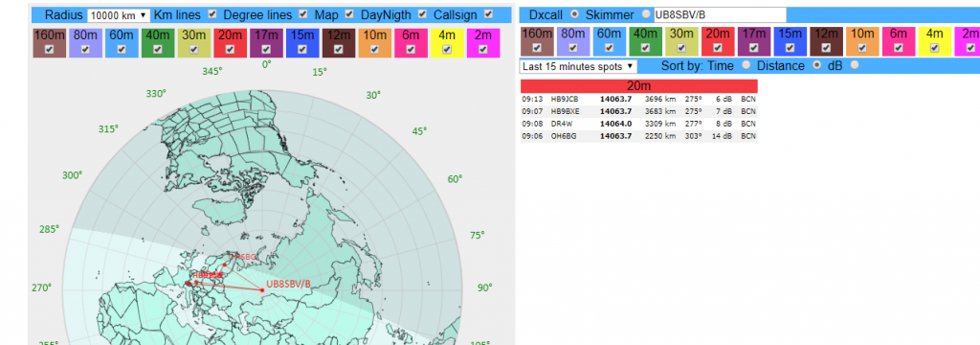Click the UB8SBV/B callsign input field

[x=720, y=15]
